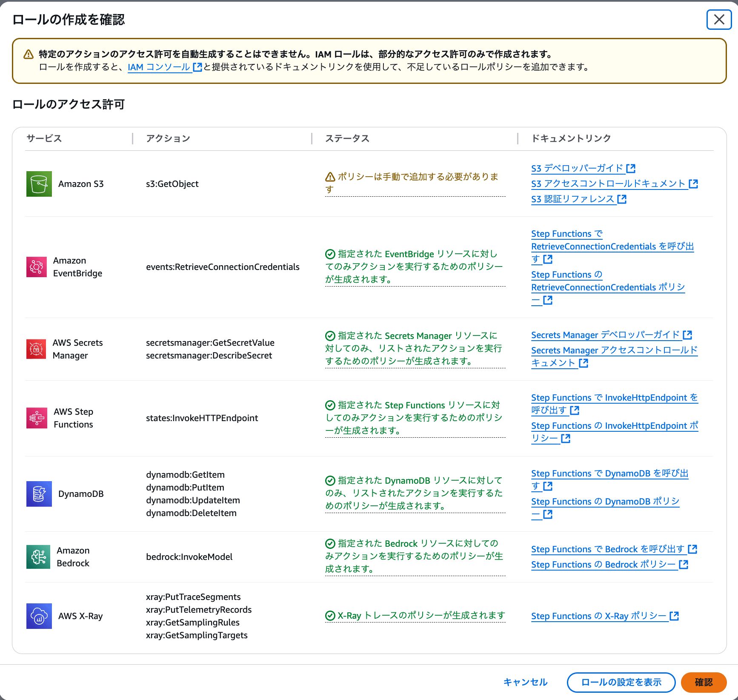Click external icon beside Secrets Manager デベロッパーガイド

pyautogui.click(x=688, y=335)
